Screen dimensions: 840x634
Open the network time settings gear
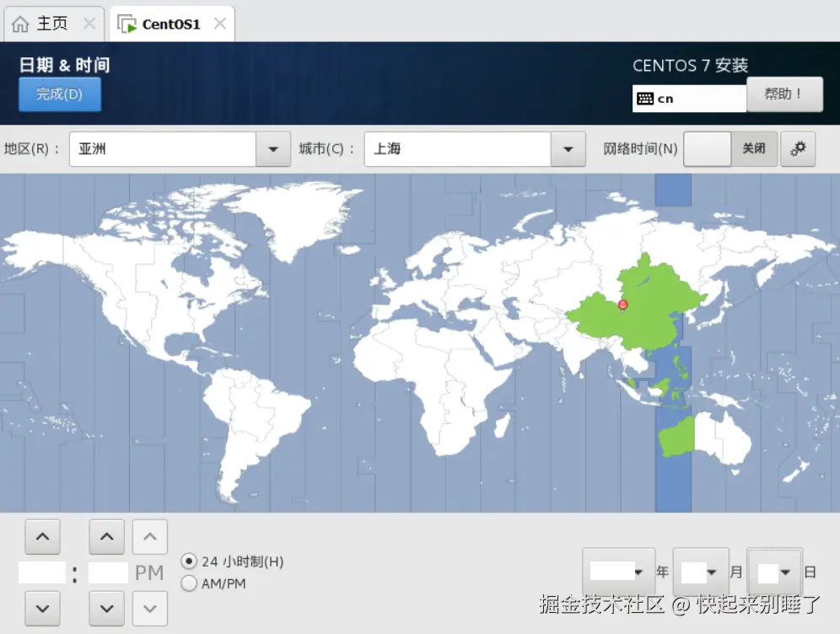click(798, 149)
